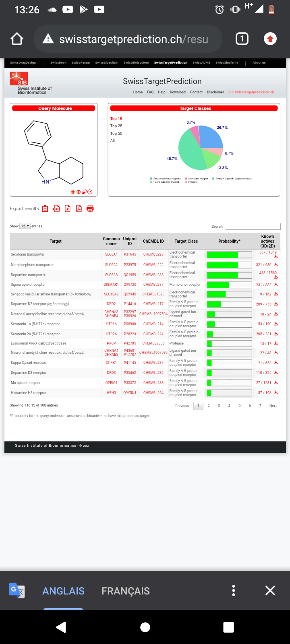290x644 pixels.
Task: Open Google Translate three-dot options menu
Action: coord(234,590)
